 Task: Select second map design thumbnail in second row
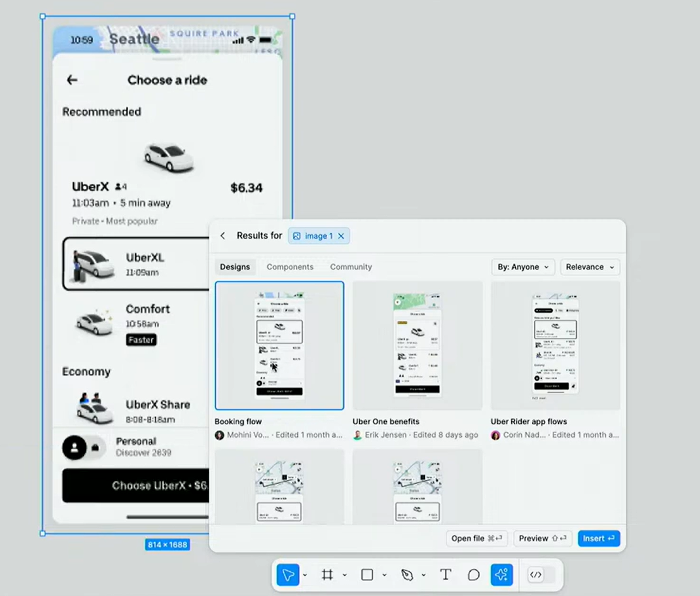pyautogui.click(x=418, y=487)
